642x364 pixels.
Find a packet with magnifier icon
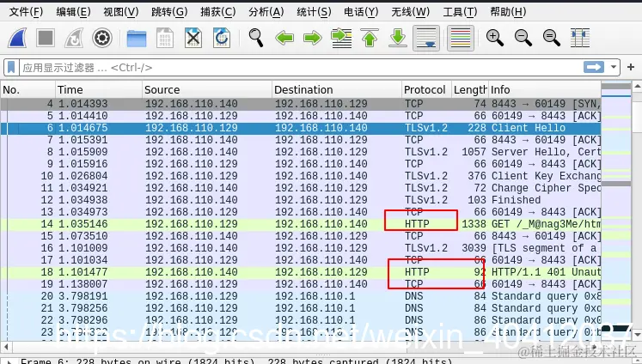point(256,38)
